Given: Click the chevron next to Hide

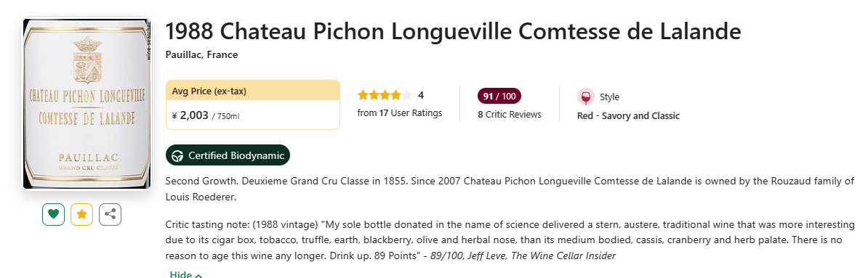Looking at the screenshot, I should (198, 275).
